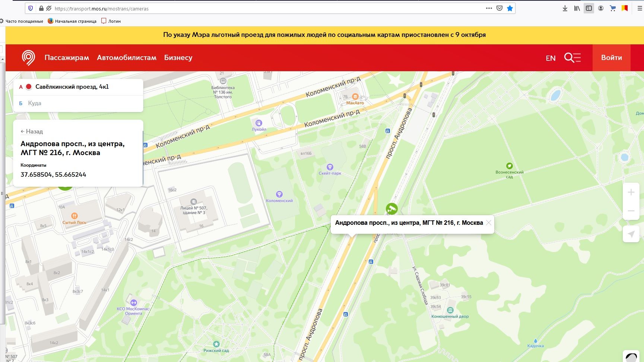Click the geolocation arrow button
This screenshot has width=644, height=362.
631,234
